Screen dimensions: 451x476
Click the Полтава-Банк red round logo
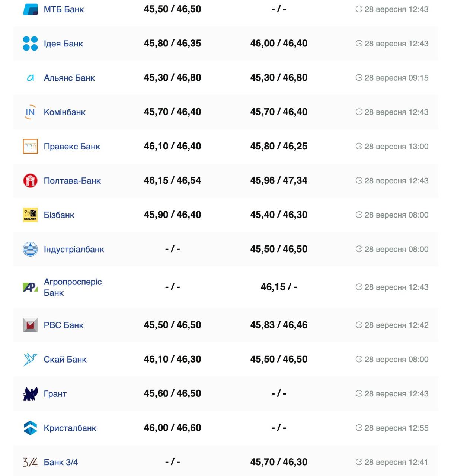30,181
